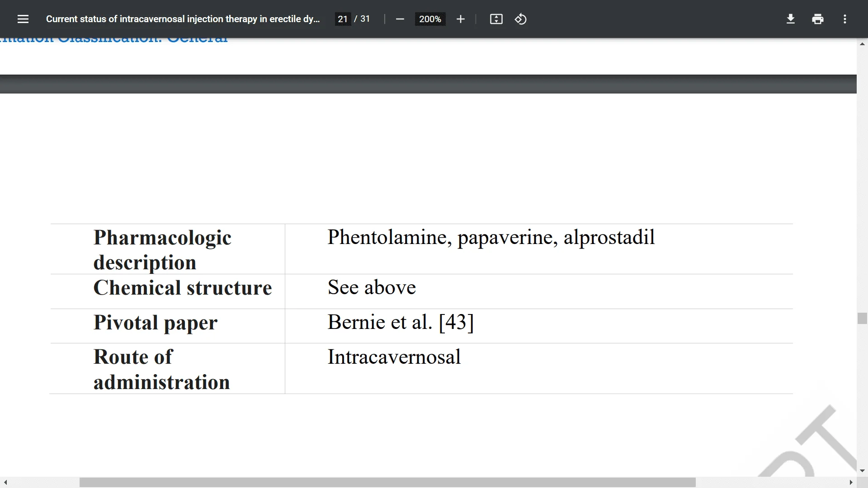Screen dimensions: 868x488
Task: Click the vertical scrollbar up arrow
Action: tap(862, 44)
